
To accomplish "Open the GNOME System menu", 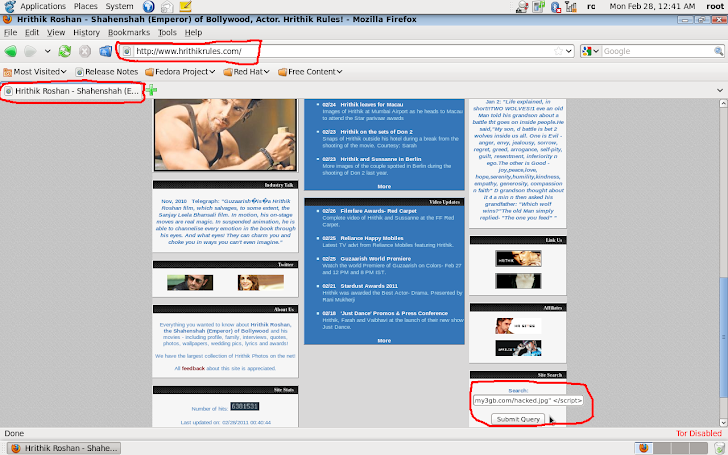I will pos(119,6).
